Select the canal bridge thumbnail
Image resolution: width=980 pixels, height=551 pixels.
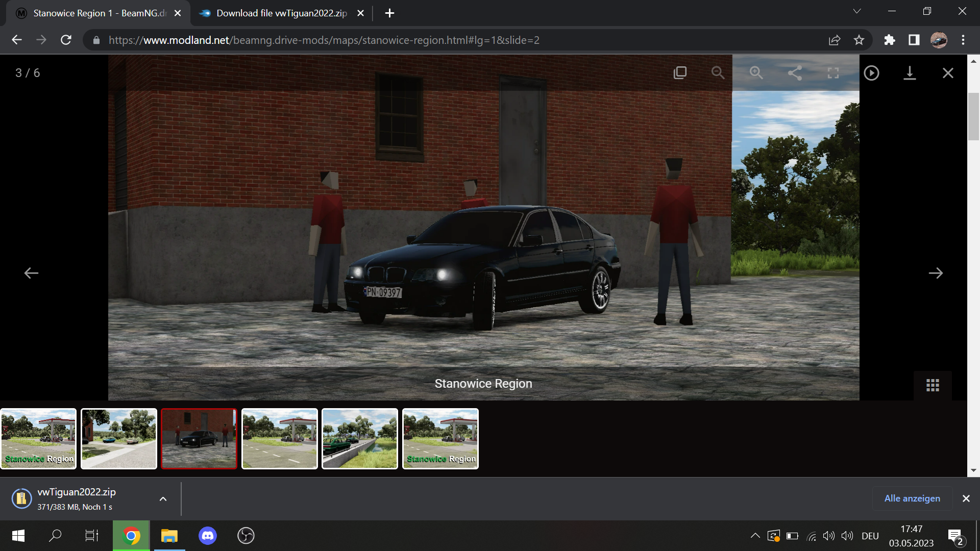click(x=360, y=439)
